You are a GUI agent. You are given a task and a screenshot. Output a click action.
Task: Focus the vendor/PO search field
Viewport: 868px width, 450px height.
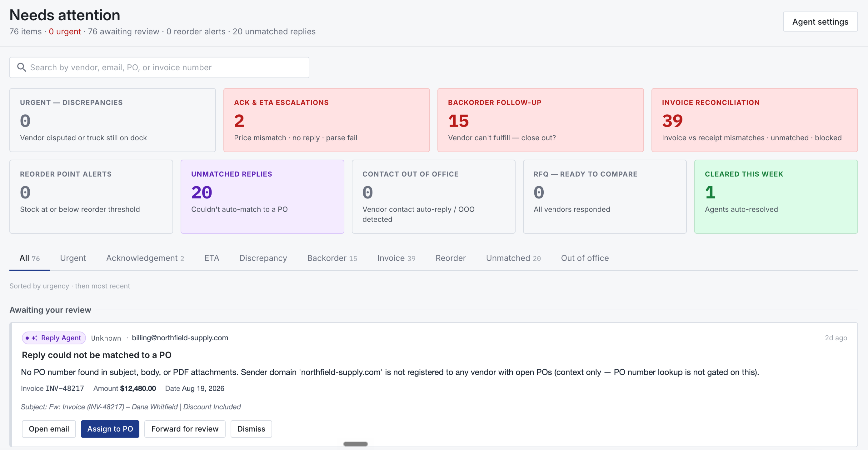pos(159,67)
